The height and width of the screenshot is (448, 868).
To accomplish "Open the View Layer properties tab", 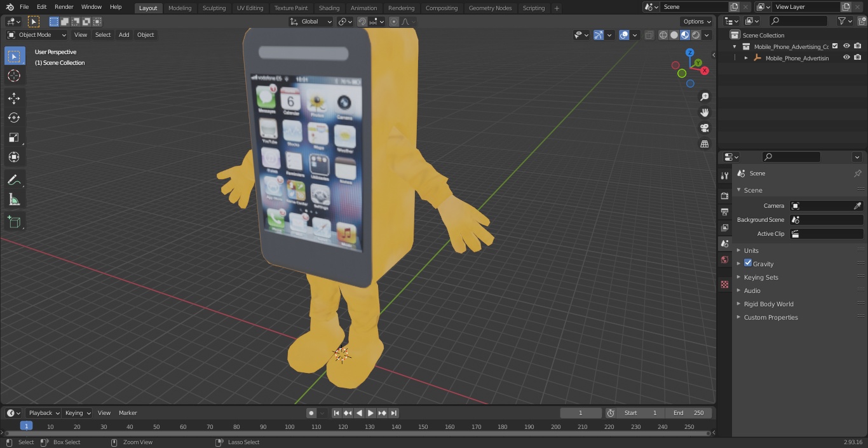I will 724,227.
